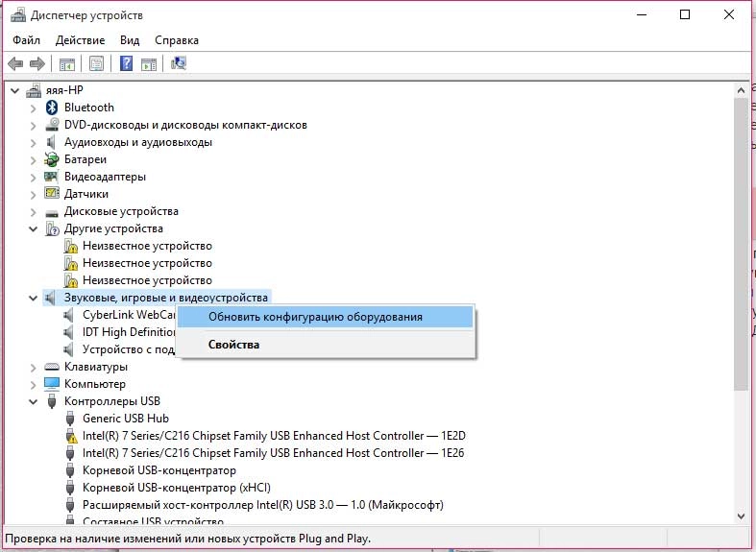The image size is (756, 552).
Task: Collapse the Другие устройства category
Action: pyautogui.click(x=33, y=228)
